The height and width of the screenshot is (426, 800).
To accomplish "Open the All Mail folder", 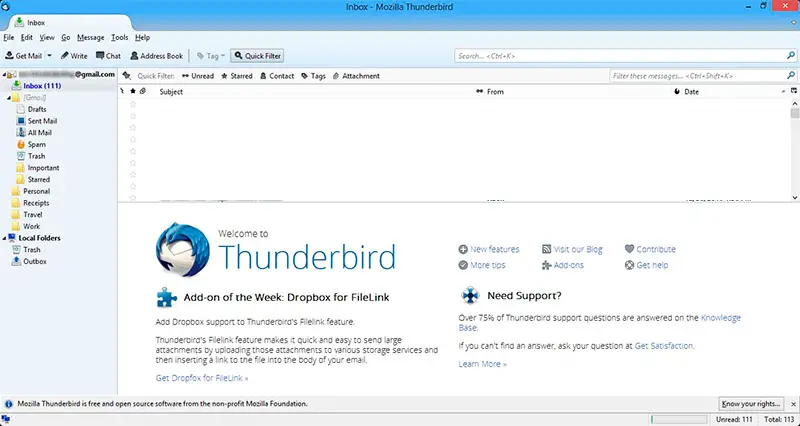I will [39, 133].
